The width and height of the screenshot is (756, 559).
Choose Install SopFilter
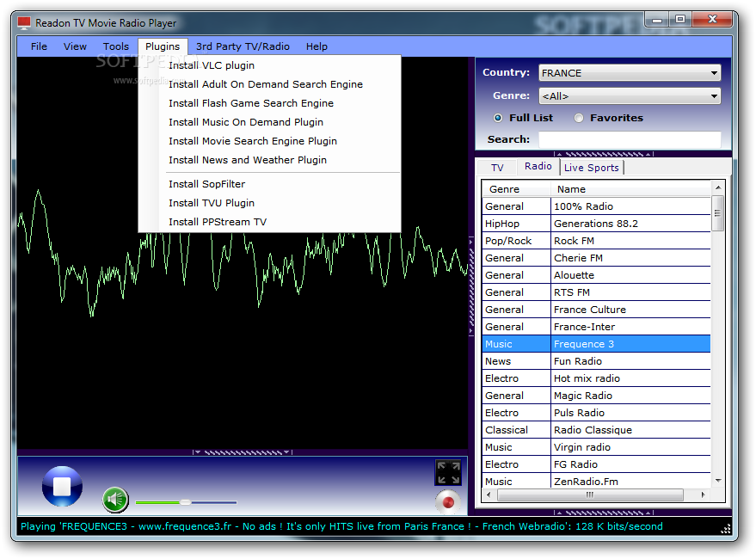click(x=269, y=184)
